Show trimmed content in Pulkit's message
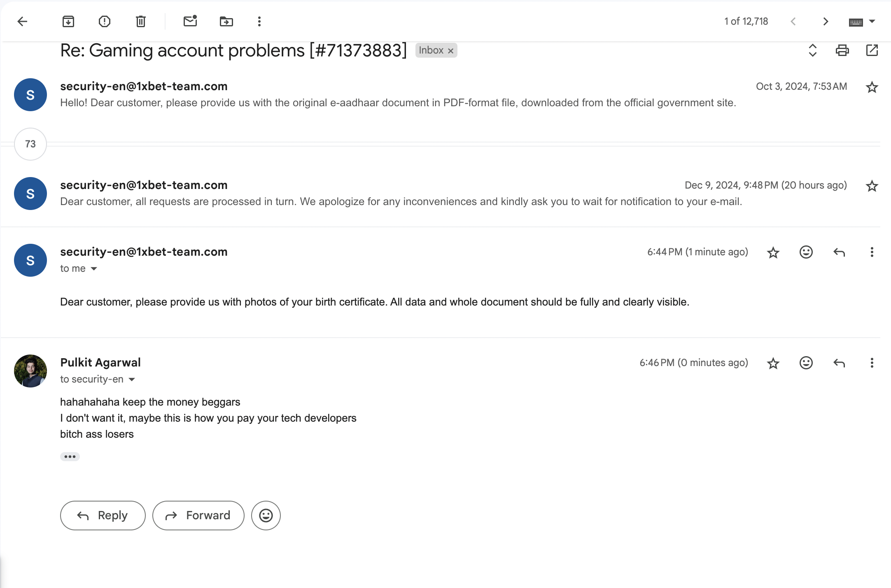The height and width of the screenshot is (588, 891). 70,457
